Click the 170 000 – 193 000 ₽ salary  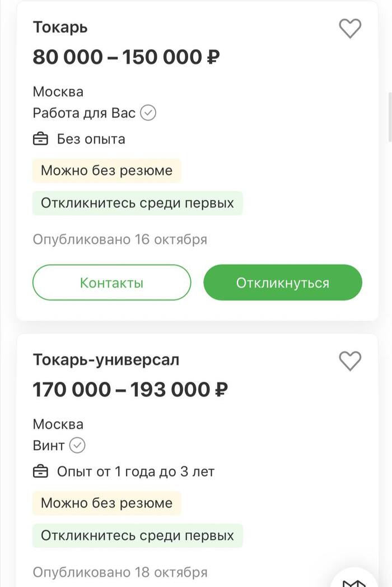pos(130,389)
